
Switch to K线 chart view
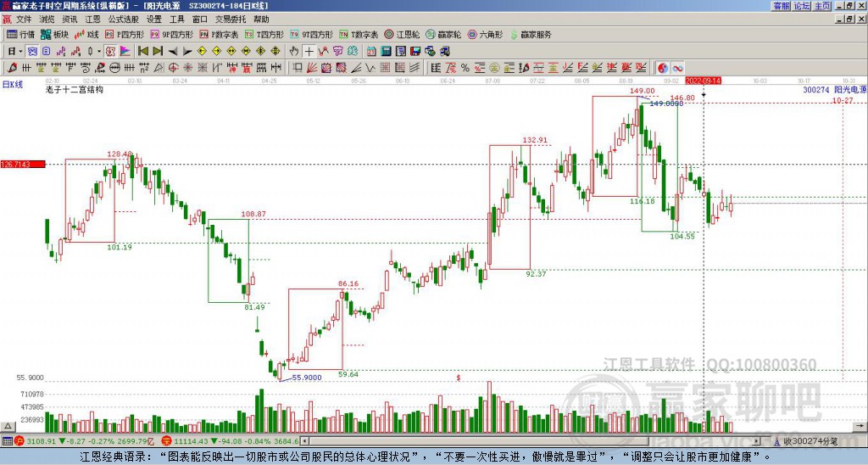87,34
